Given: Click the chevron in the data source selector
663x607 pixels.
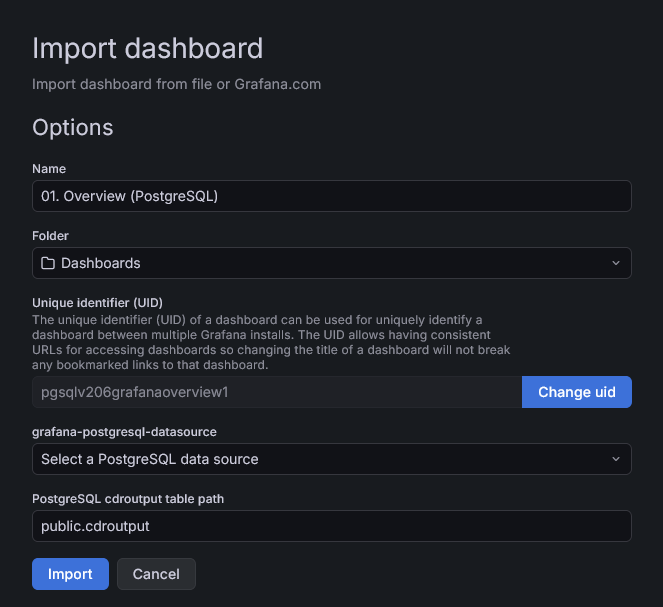Looking at the screenshot, I should [x=615, y=459].
